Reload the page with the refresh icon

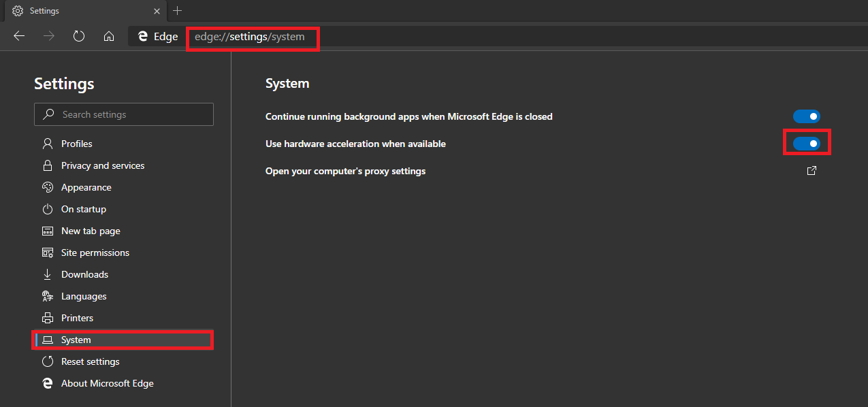click(79, 37)
